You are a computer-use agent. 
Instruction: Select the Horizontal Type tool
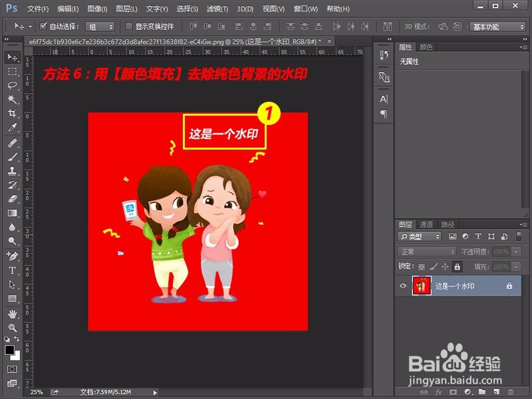(x=12, y=271)
